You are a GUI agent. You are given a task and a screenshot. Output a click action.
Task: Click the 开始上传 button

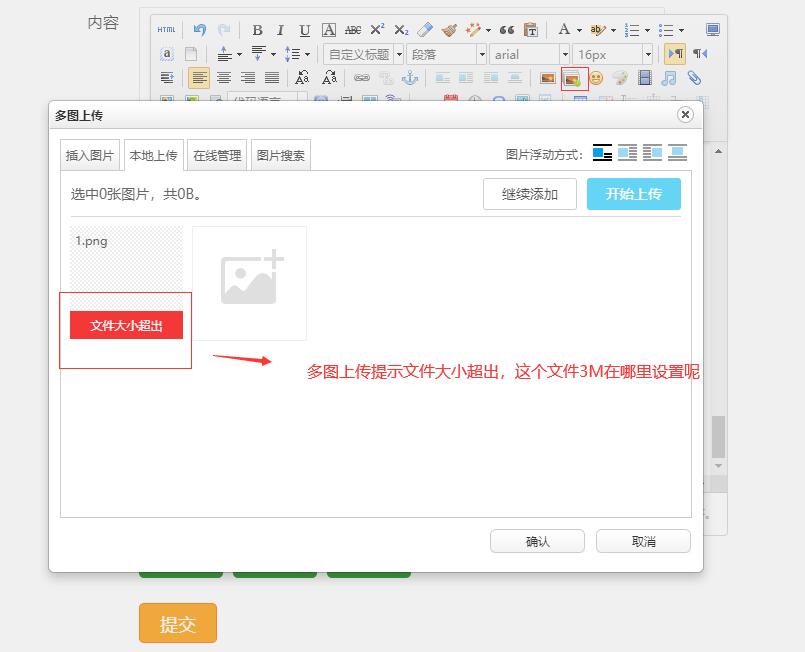pos(633,194)
